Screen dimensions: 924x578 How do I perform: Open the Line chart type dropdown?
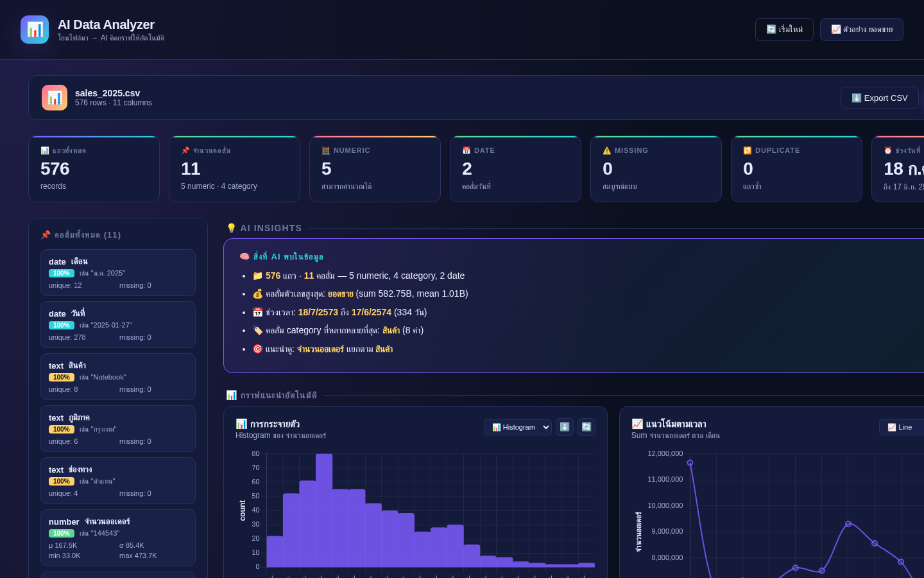(x=902, y=427)
